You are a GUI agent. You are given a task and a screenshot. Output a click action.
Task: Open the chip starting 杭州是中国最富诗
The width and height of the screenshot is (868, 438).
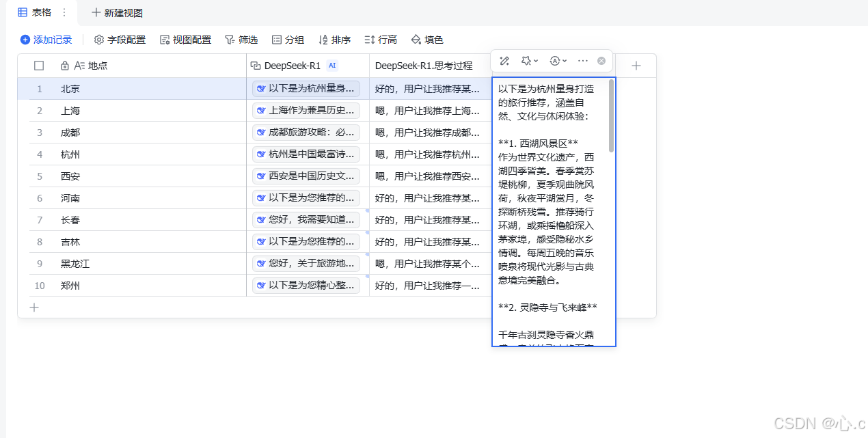pos(306,154)
